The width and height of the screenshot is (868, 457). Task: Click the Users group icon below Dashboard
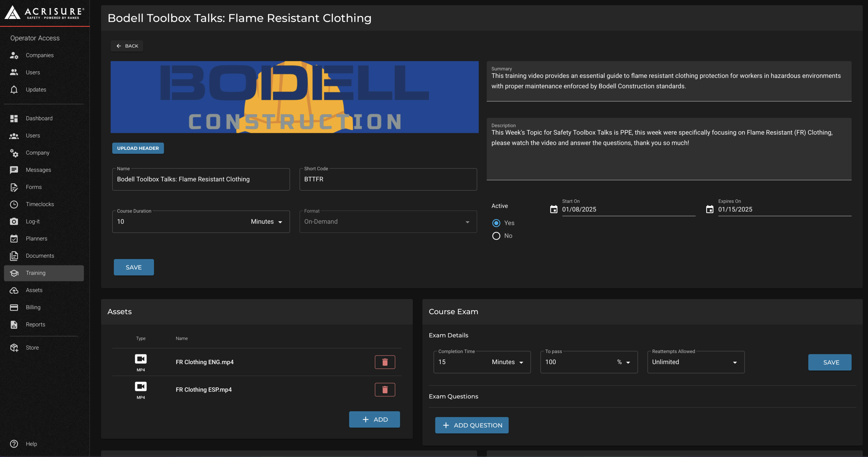pos(14,136)
